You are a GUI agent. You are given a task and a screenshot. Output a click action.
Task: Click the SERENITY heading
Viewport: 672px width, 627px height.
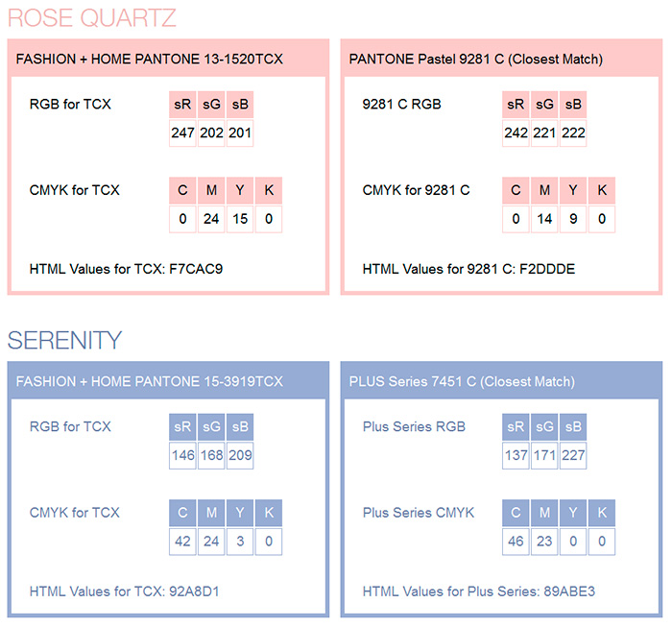[64, 340]
